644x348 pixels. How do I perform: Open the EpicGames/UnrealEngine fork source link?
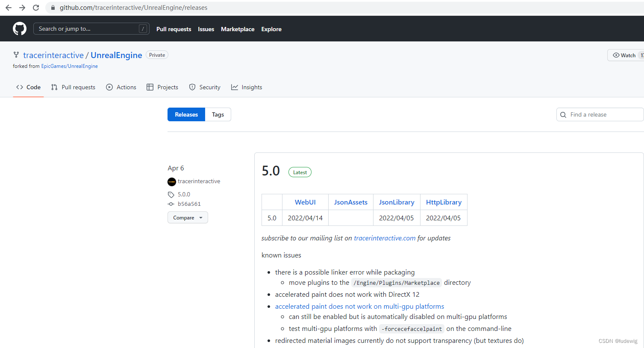pos(69,66)
